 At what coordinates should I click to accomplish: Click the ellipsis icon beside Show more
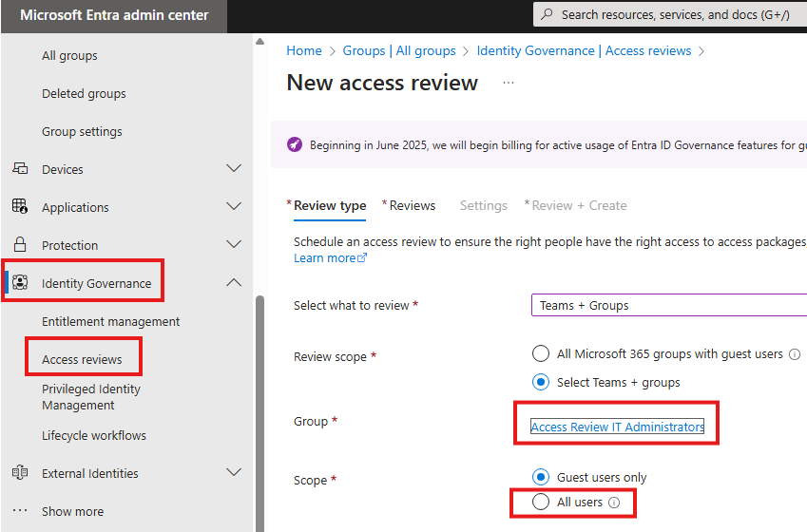(20, 510)
